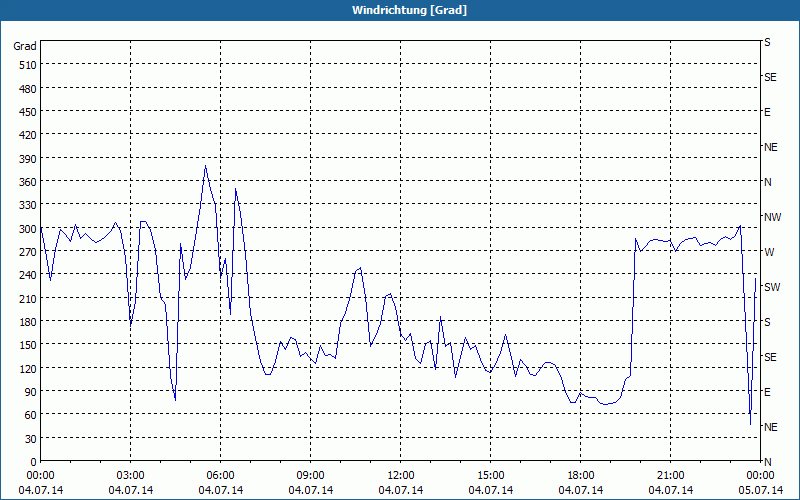The width and height of the screenshot is (800, 500).
Task: Click the 00:00 label above the 05.07.14 date
Action: coord(760,476)
